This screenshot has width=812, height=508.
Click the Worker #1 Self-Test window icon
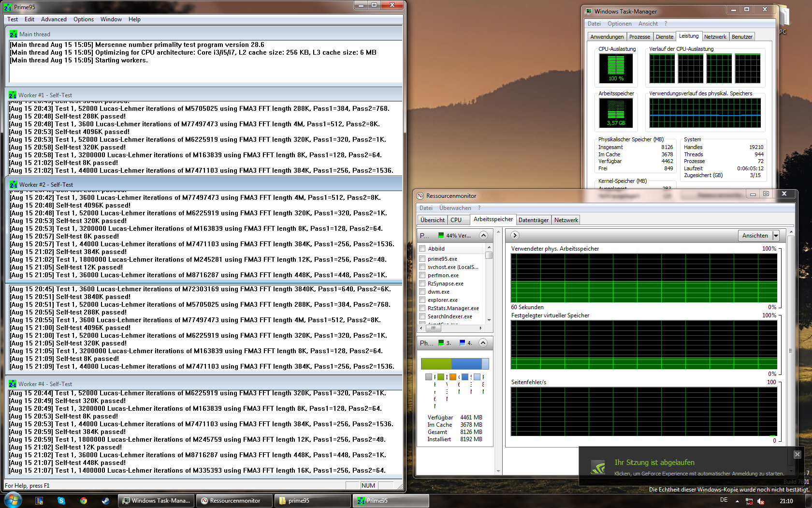13,95
